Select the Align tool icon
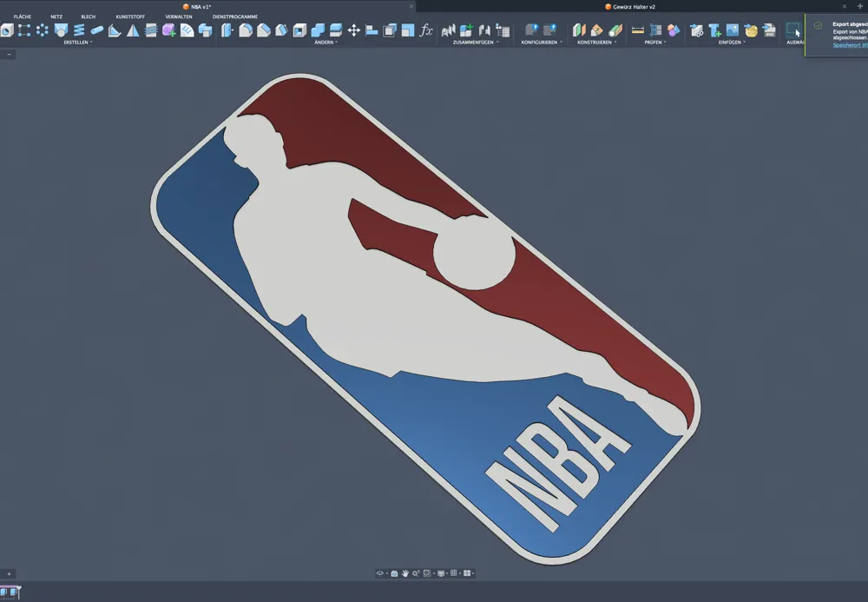This screenshot has height=602, width=868. click(x=372, y=30)
